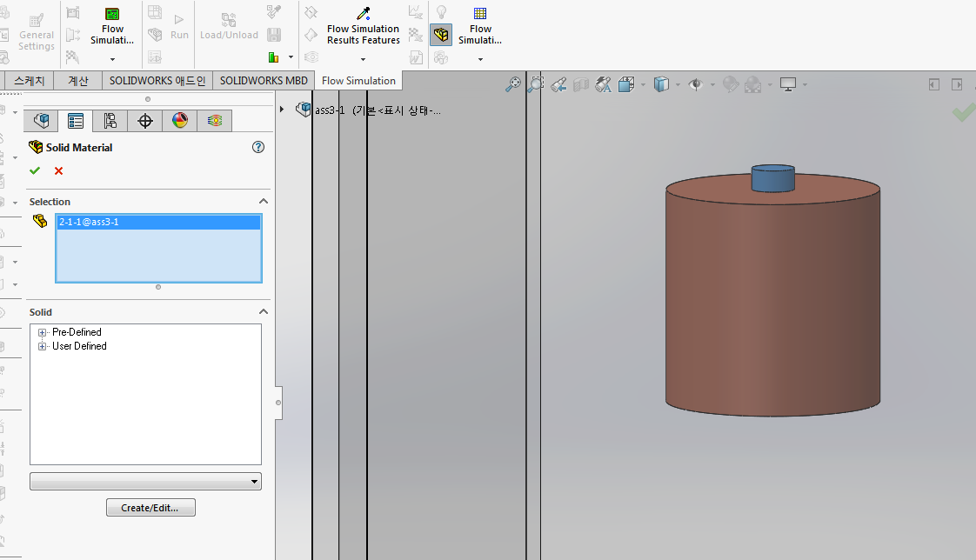Click Zoom to Area magnifier icon

535,84
